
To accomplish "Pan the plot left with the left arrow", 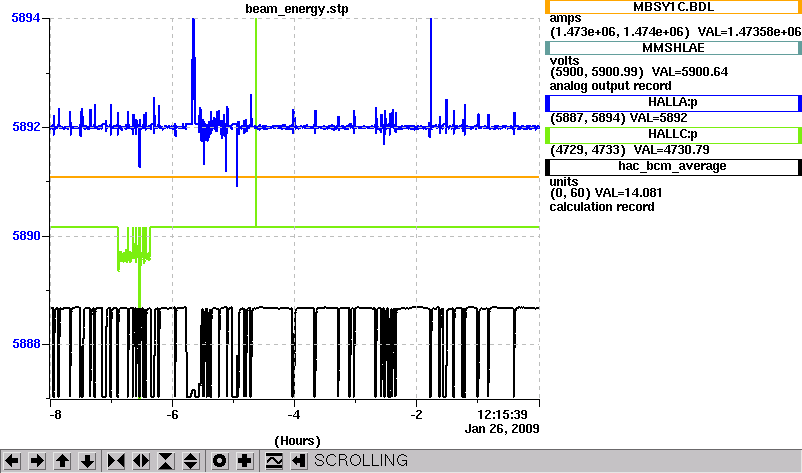I will [12, 461].
